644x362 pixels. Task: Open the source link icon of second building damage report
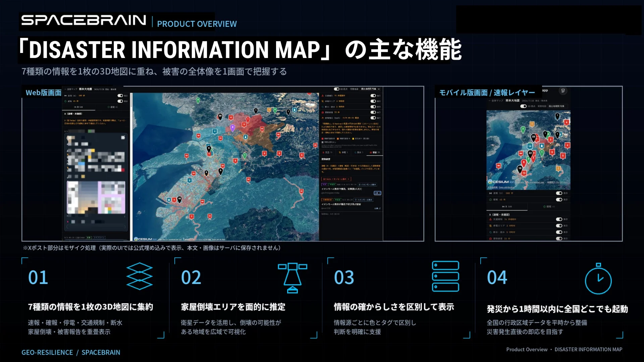point(377,208)
